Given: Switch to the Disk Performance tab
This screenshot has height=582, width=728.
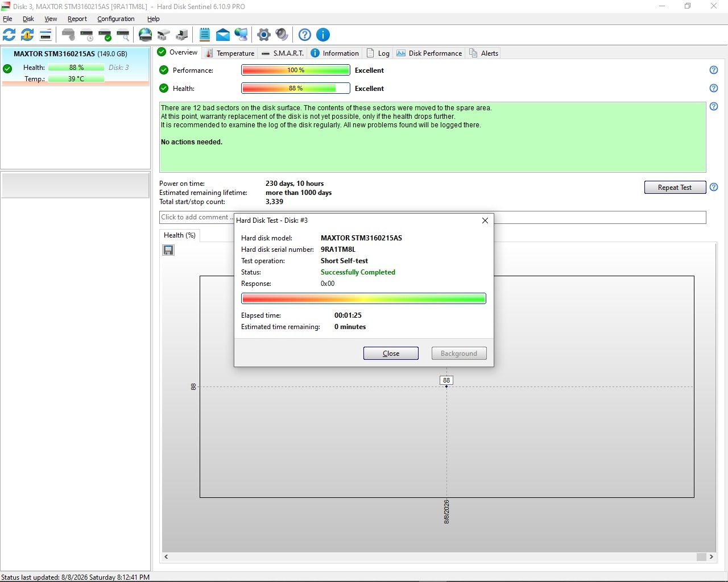Looking at the screenshot, I should (429, 53).
